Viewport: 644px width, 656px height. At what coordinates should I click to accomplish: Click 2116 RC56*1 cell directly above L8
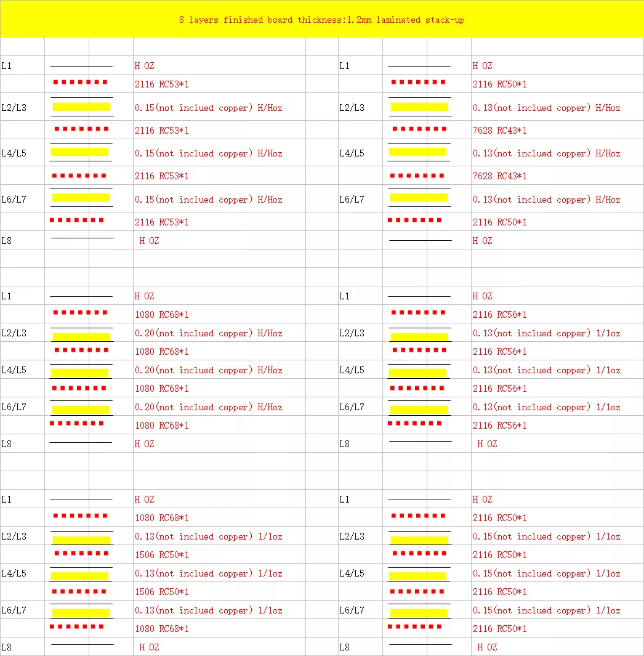(499, 426)
